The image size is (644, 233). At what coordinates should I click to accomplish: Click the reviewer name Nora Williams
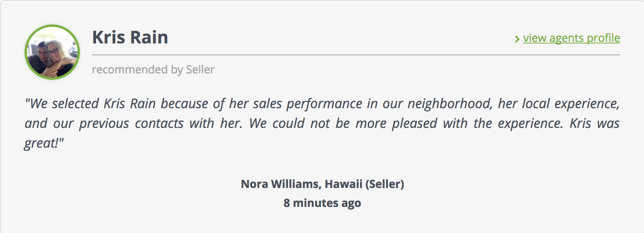click(x=280, y=184)
